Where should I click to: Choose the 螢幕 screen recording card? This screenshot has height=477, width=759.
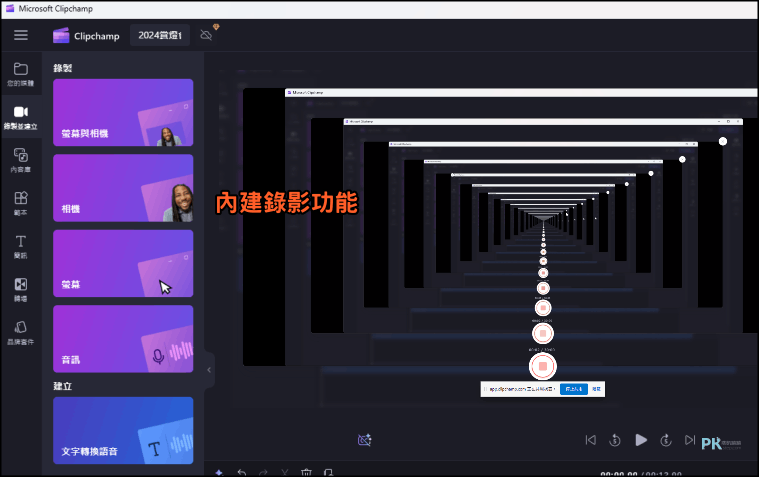tap(123, 263)
